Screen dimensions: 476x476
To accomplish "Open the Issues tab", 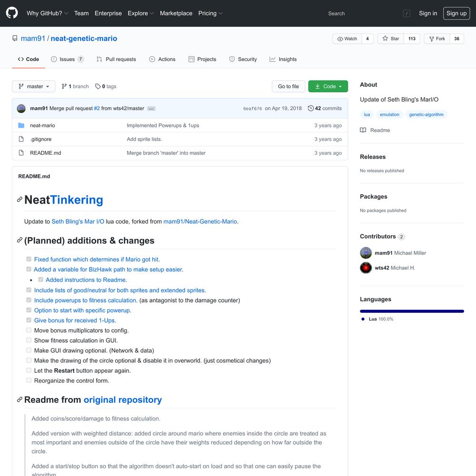I will (67, 59).
